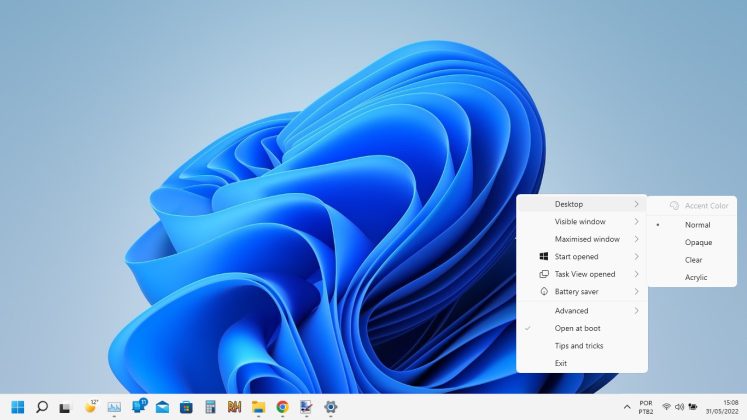Image resolution: width=747 pixels, height=420 pixels.
Task: Open the graph monitor app on taskbar
Action: pyautogui.click(x=114, y=407)
